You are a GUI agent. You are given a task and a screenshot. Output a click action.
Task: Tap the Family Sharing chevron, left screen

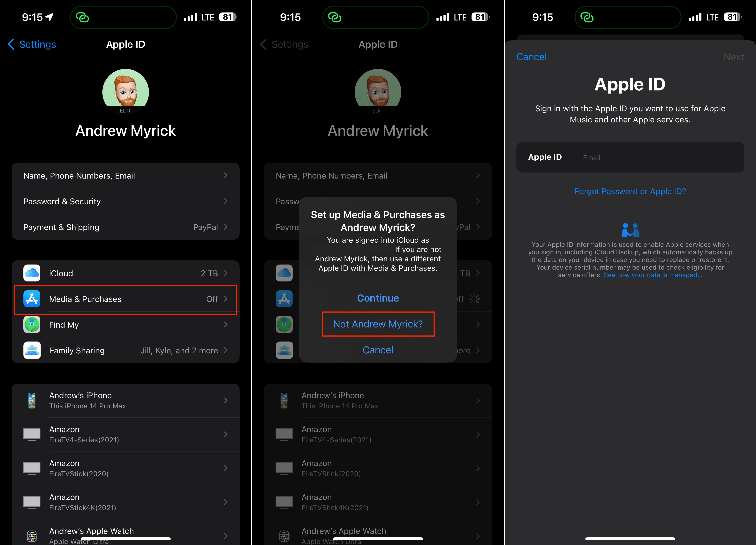[226, 350]
